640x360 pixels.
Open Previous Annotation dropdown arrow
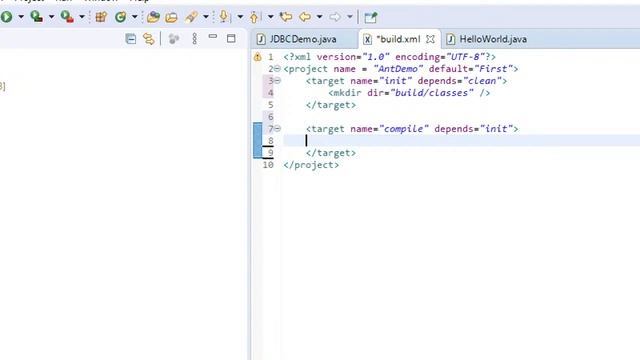[x=271, y=17]
